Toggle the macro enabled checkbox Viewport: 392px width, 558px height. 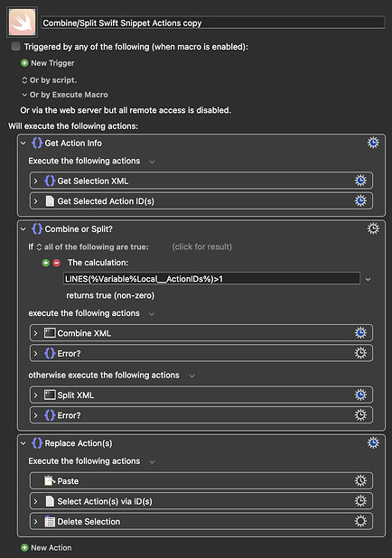point(15,46)
